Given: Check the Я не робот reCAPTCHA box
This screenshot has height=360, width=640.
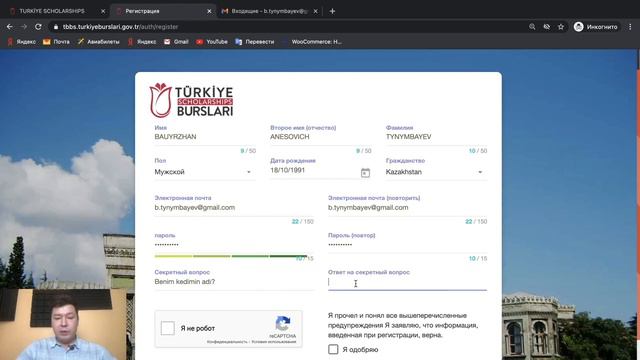Looking at the screenshot, I should [x=168, y=328].
